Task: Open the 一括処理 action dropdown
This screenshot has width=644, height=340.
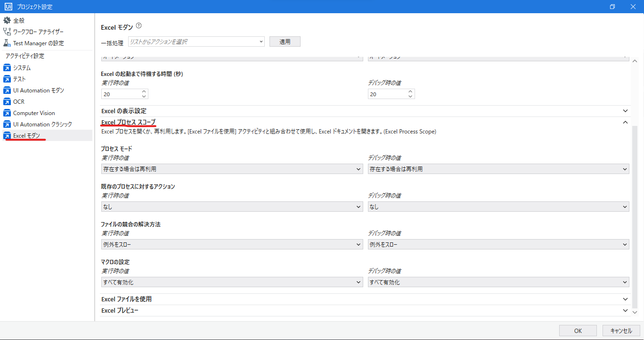Action: 196,42
